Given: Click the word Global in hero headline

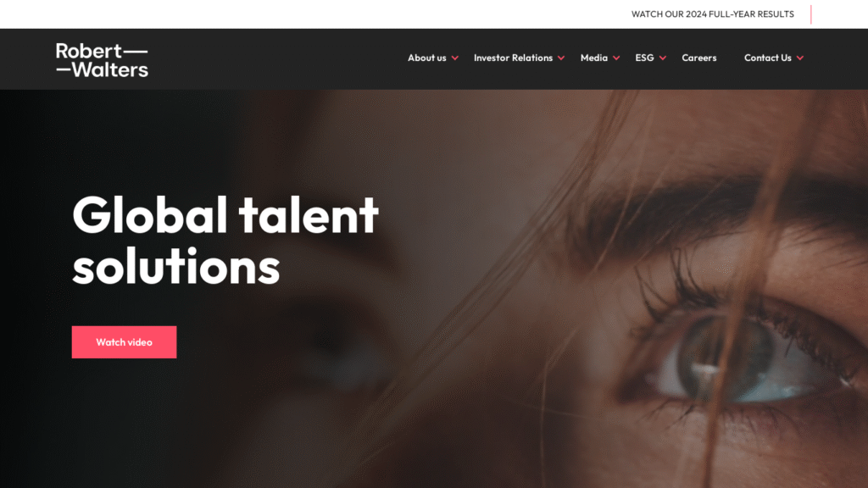Looking at the screenshot, I should [x=149, y=214].
